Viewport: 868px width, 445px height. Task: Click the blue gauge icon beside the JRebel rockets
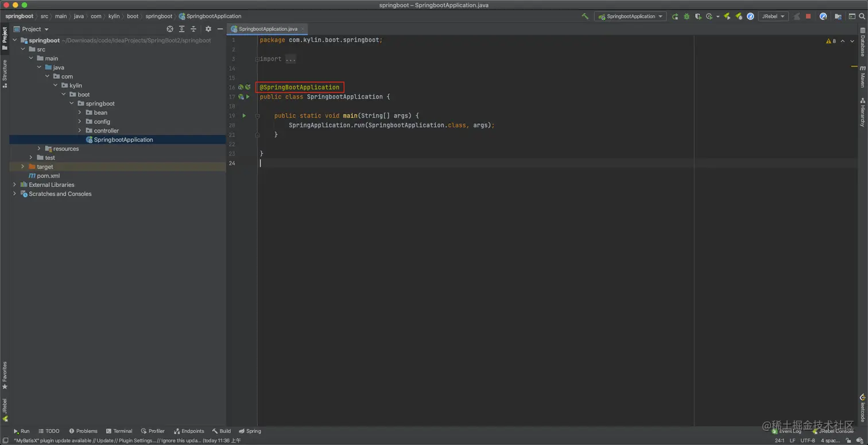(x=750, y=16)
